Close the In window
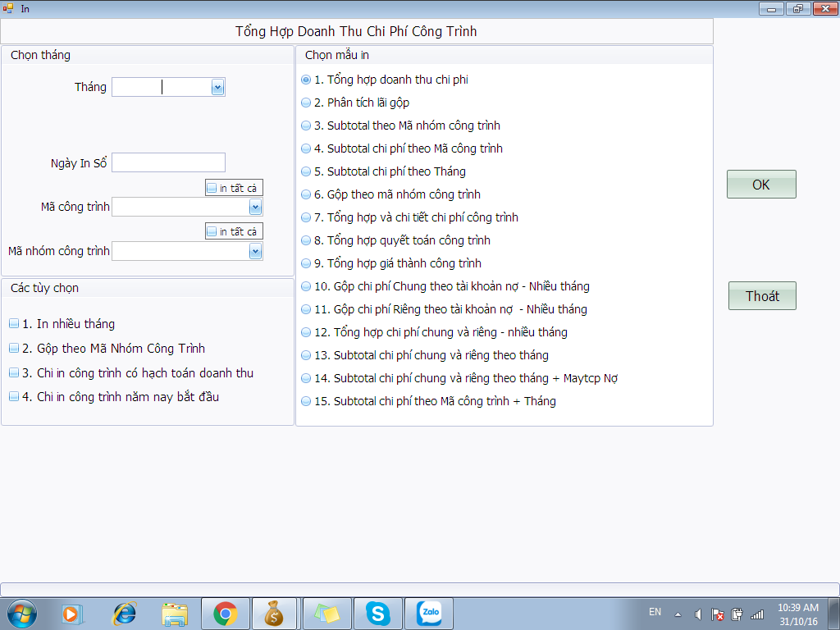Screen dimensions: 840x630 825,8
